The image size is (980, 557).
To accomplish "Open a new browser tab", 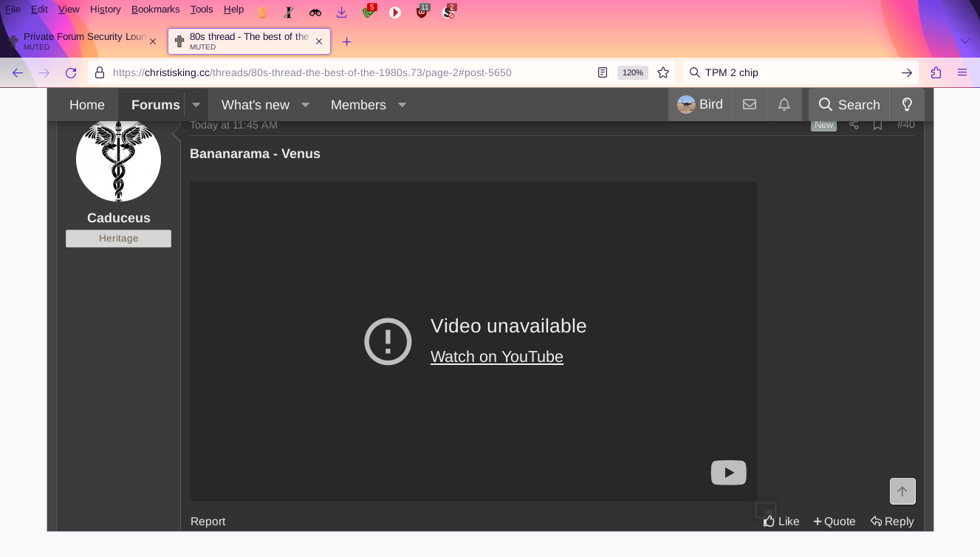I will [x=347, y=41].
